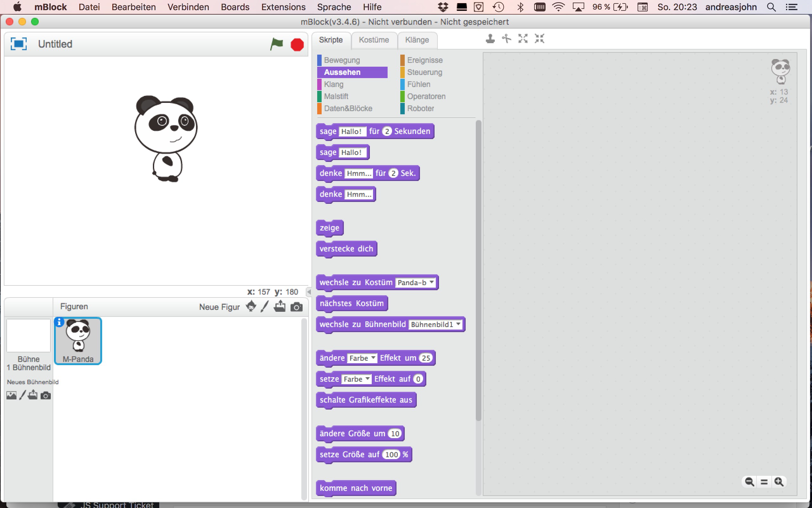Screen dimensions: 812x508
Task: Open Spotlight search
Action: 771,7
